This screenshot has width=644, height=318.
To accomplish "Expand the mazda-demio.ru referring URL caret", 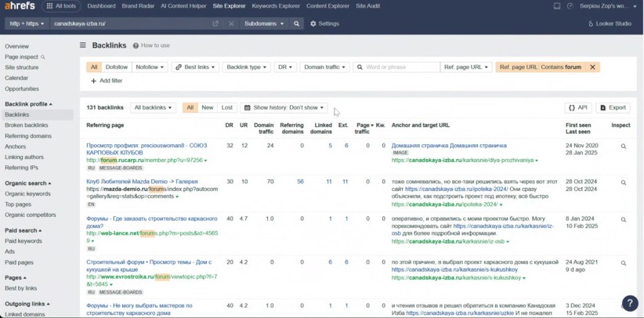I will (x=177, y=197).
